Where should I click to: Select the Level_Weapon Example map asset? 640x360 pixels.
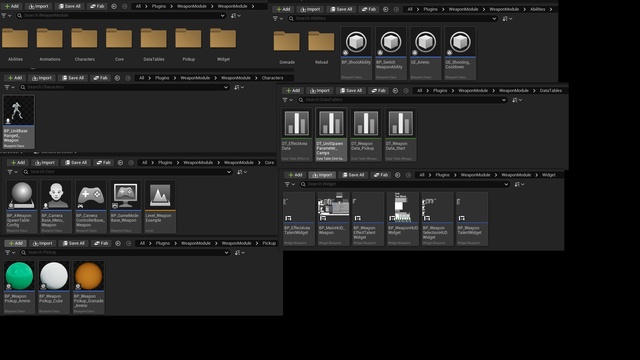[x=160, y=207]
